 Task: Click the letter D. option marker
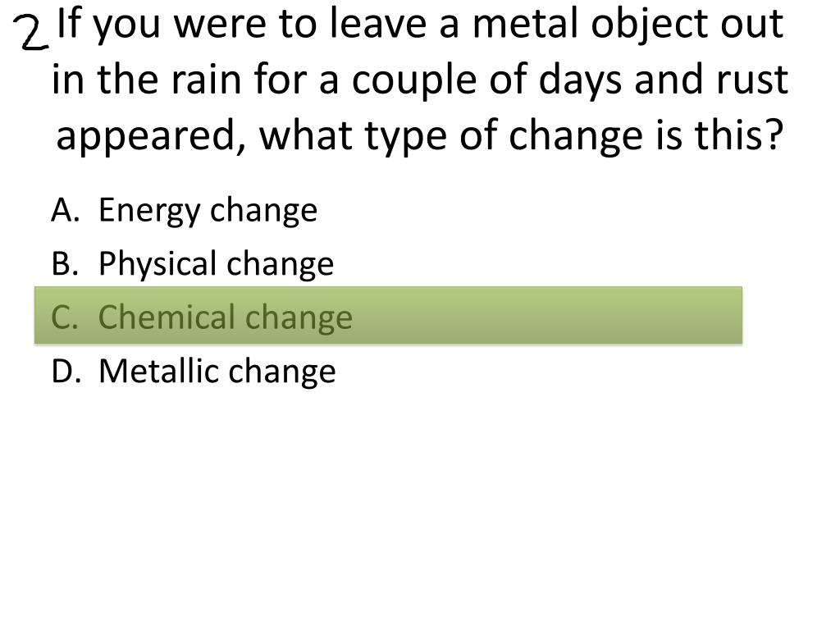point(66,371)
